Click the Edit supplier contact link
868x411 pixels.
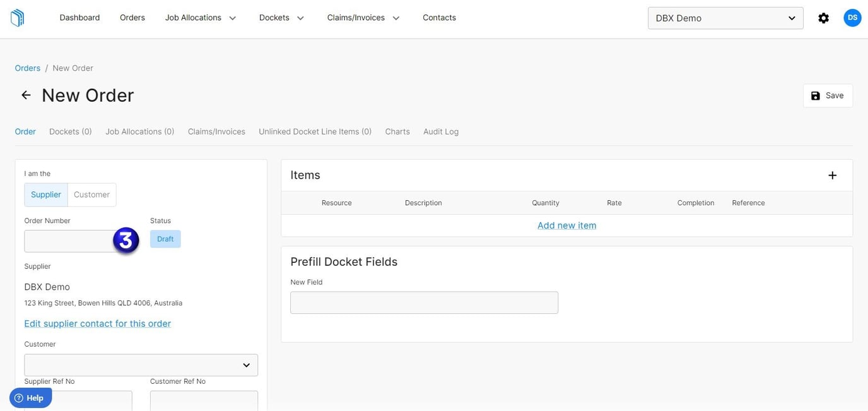coord(97,323)
